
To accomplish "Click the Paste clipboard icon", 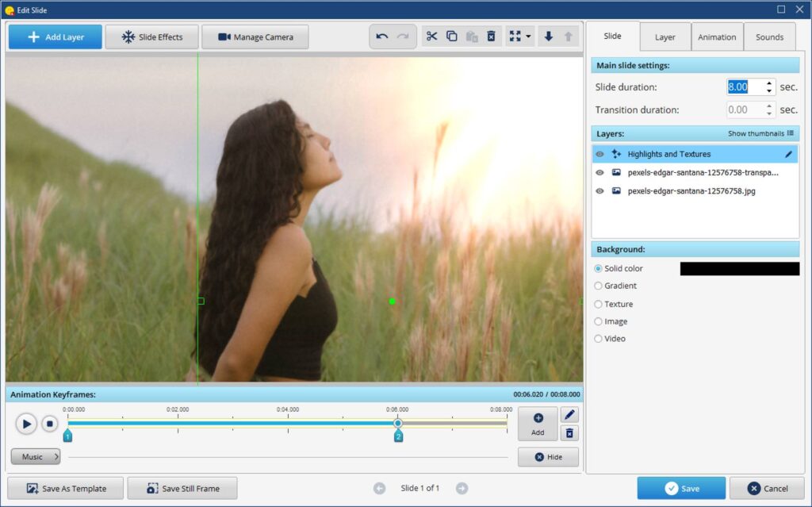I will pyautogui.click(x=471, y=36).
